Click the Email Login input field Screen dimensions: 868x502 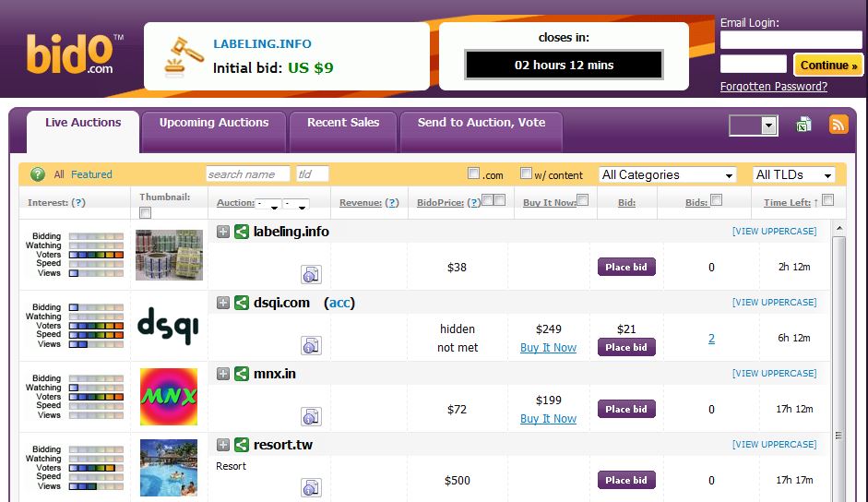pyautogui.click(x=791, y=40)
